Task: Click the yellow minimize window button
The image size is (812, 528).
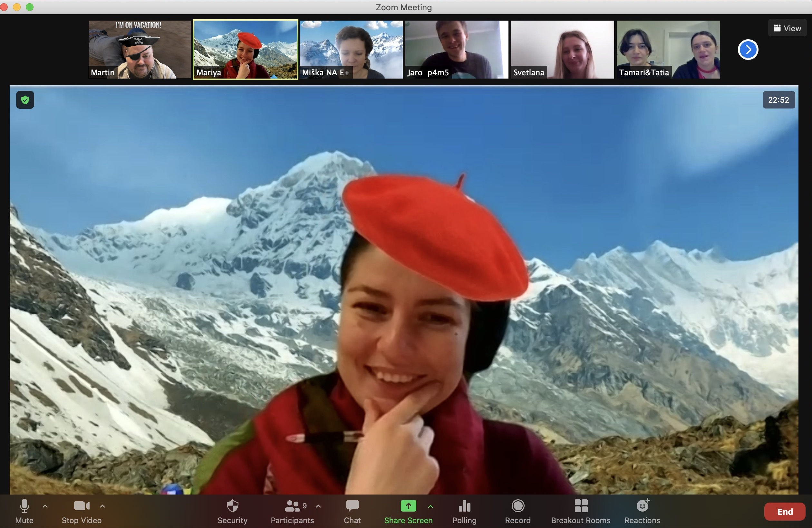Action: tap(17, 7)
